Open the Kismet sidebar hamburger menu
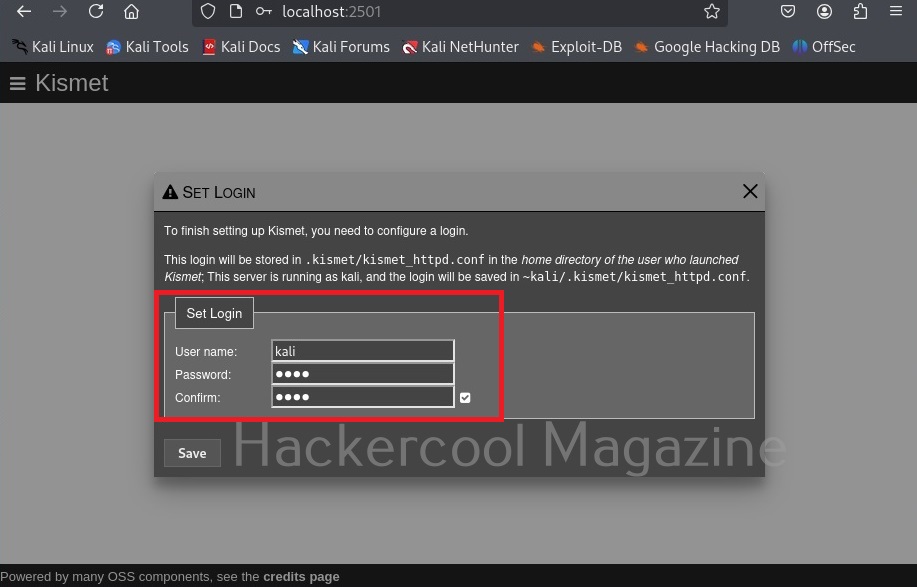 (x=18, y=84)
